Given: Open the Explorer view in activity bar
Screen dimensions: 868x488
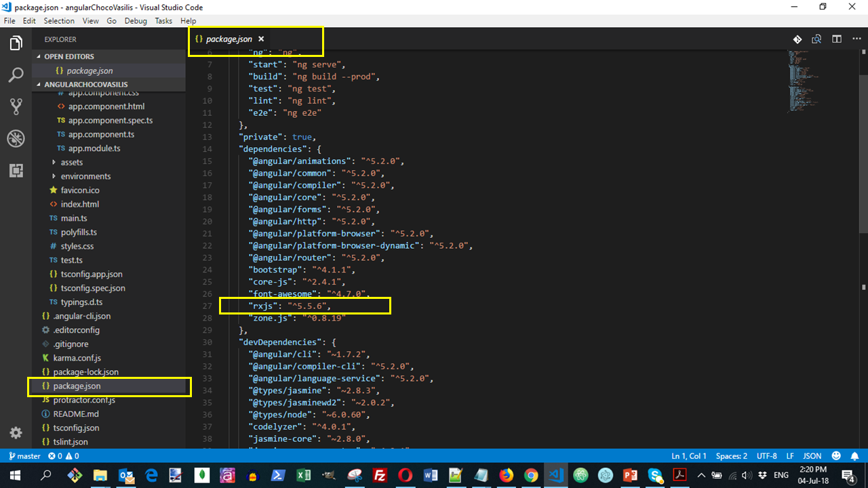Looking at the screenshot, I should tap(16, 44).
